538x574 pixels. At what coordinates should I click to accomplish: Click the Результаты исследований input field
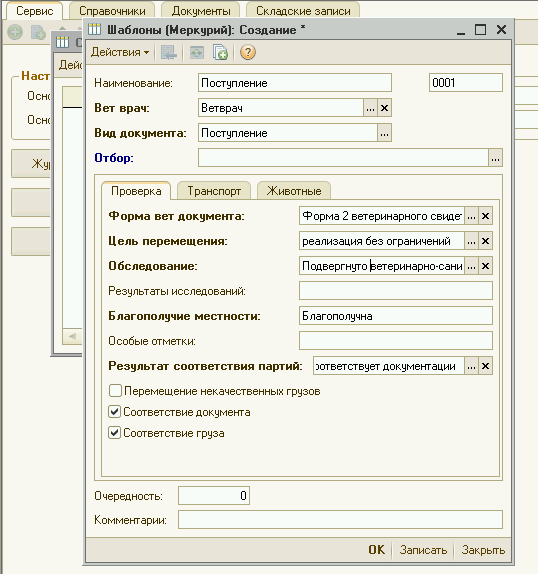(x=396, y=291)
